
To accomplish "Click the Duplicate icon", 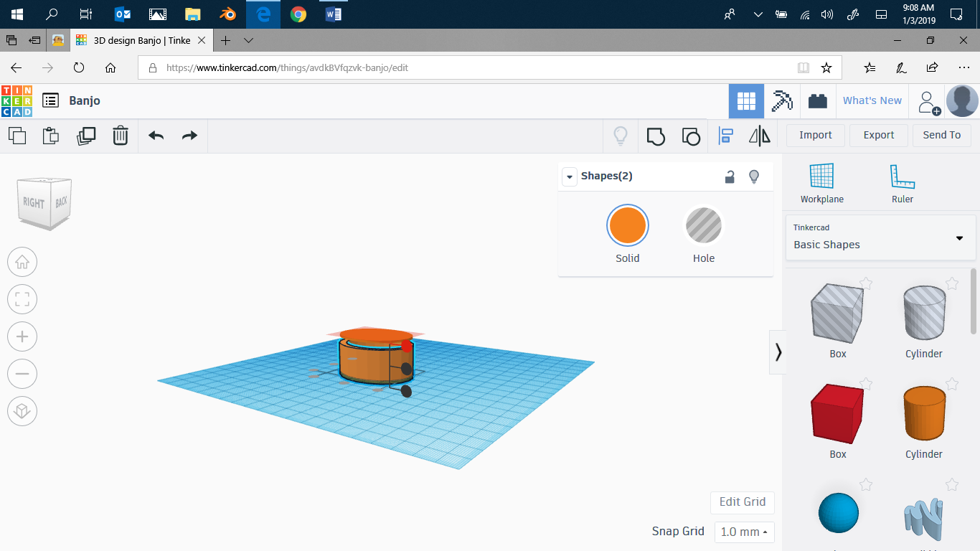I will [86, 135].
